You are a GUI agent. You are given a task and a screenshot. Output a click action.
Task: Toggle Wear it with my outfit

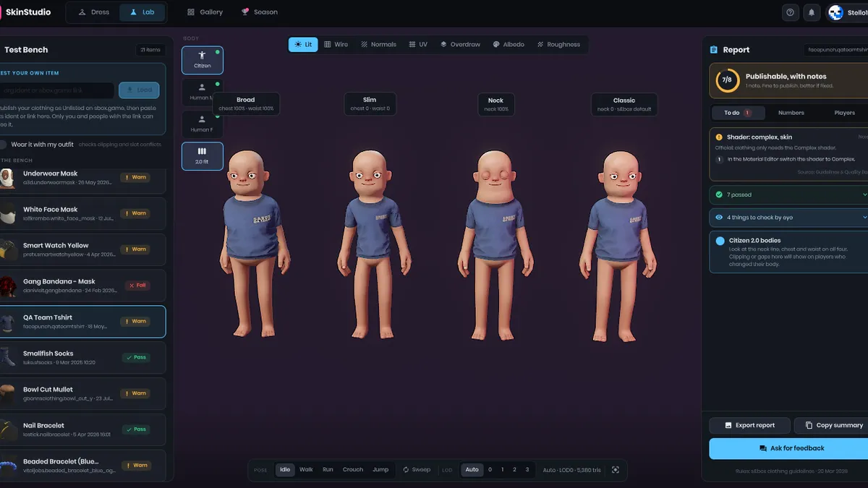point(3,145)
